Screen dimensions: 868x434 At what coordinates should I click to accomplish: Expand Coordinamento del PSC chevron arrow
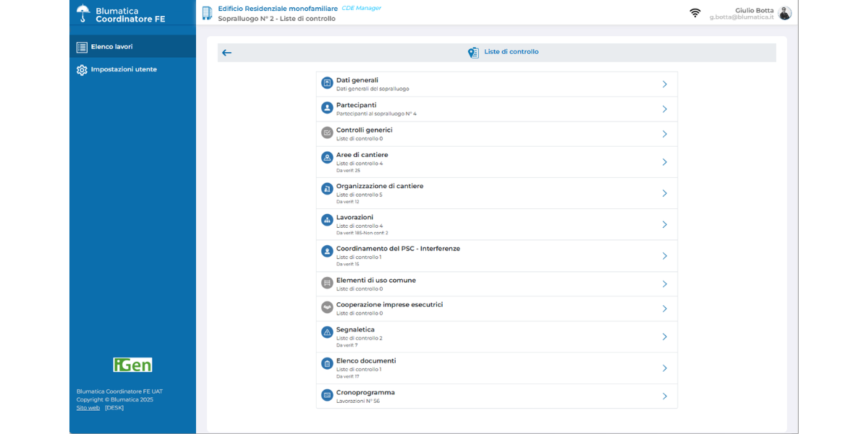pos(665,256)
